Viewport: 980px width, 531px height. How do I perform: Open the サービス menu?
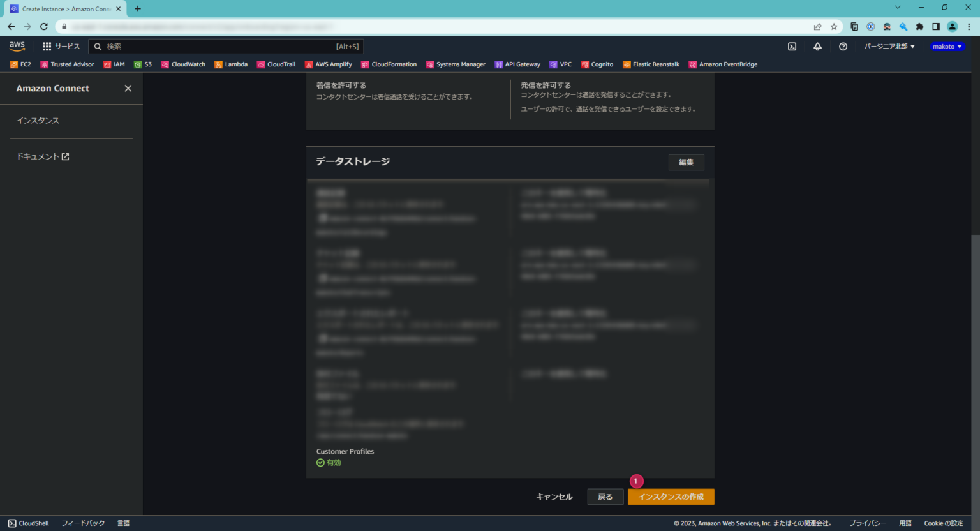pos(67,46)
